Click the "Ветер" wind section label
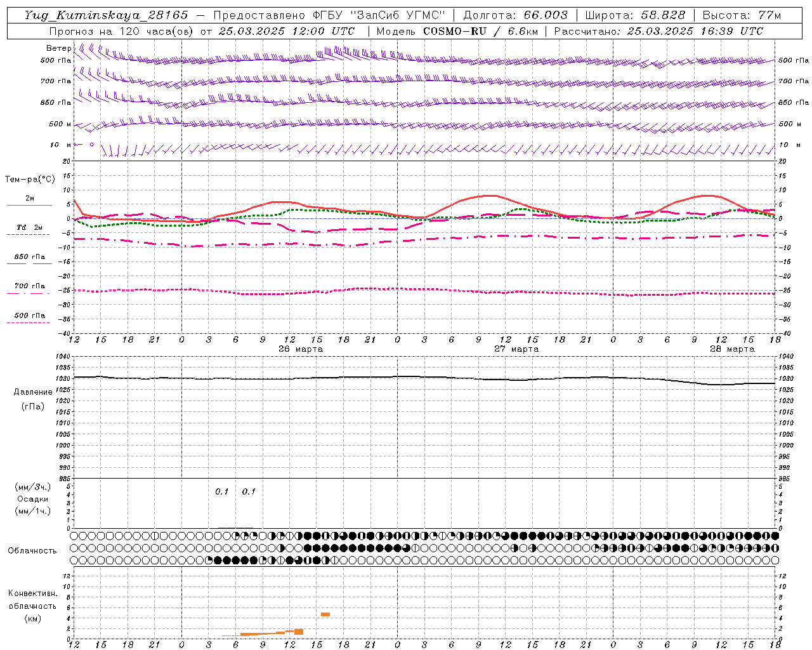812x650 pixels. point(58,48)
